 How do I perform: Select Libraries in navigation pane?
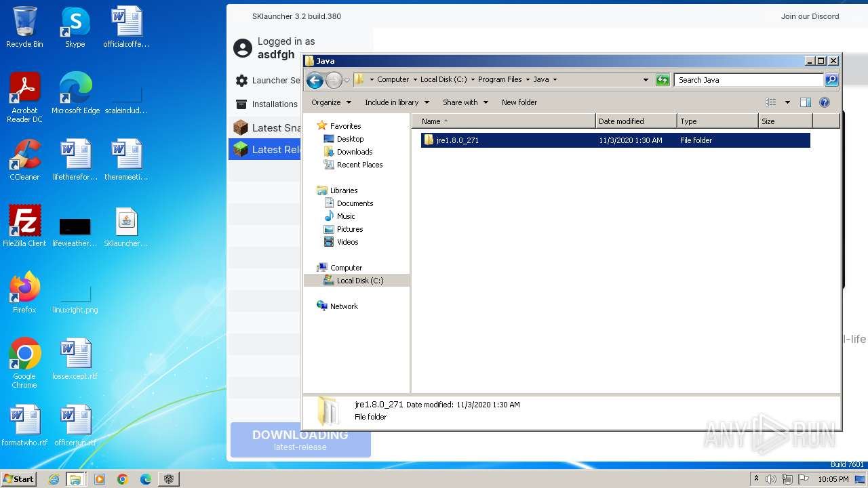pos(344,190)
